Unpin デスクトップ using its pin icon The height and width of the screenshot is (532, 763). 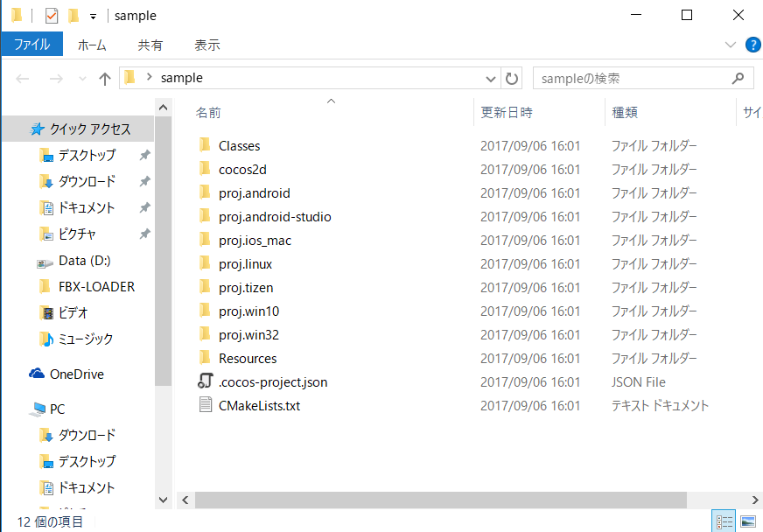[144, 155]
